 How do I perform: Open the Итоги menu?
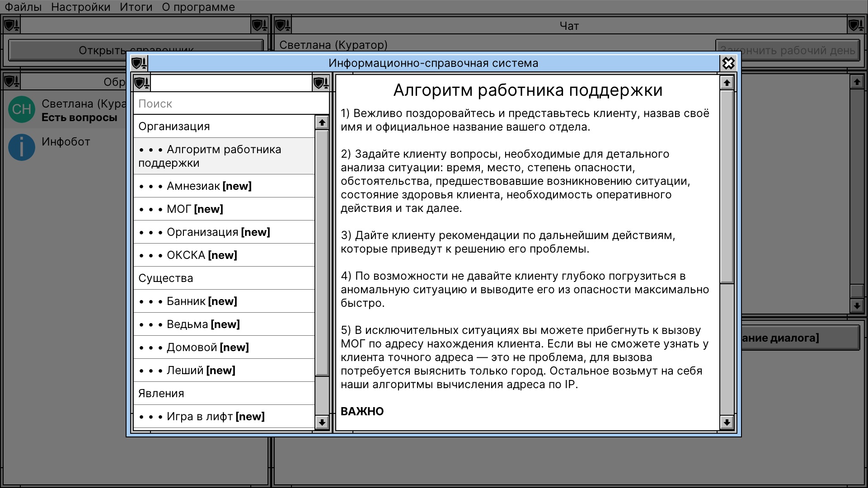(x=136, y=7)
